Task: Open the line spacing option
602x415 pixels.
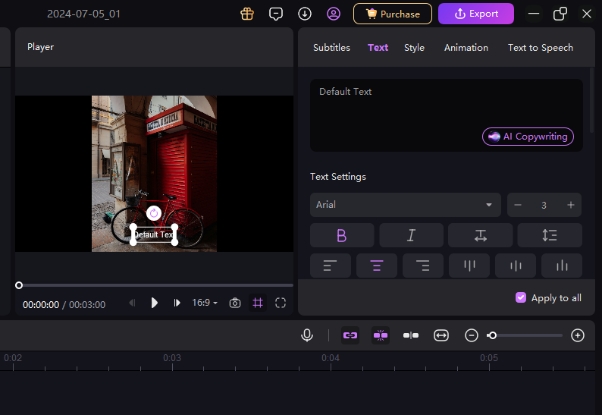Action: [550, 235]
